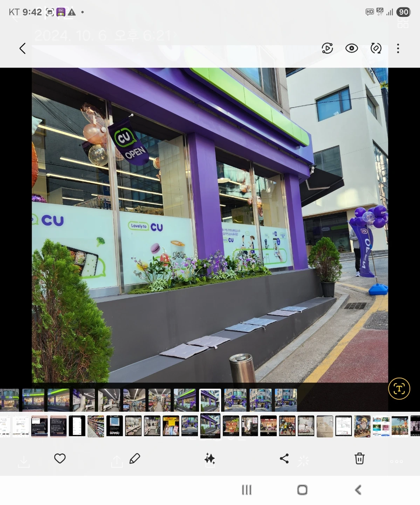Tap the system back chevron in navigation bar
Screen dimensions: 420x505
click(x=358, y=490)
